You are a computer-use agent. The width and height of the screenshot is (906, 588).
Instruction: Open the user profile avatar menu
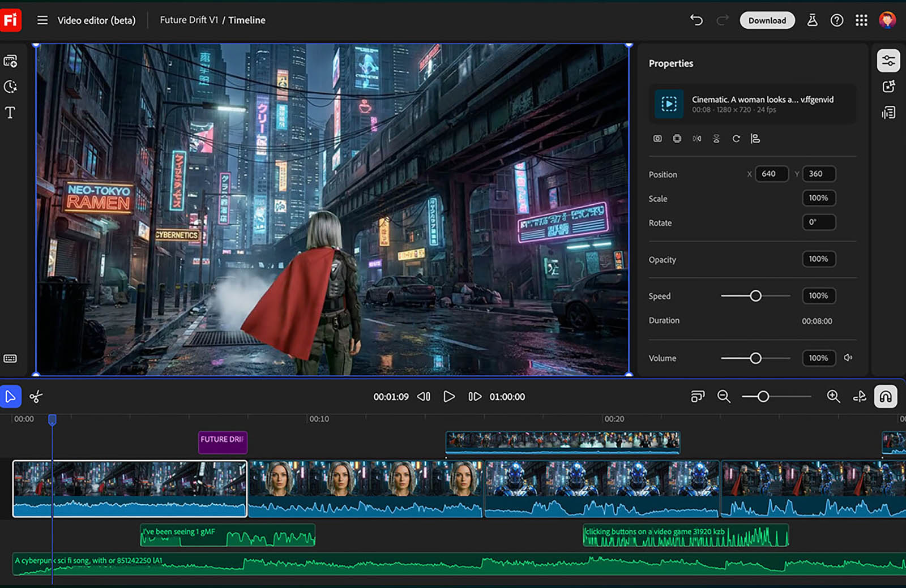887,20
